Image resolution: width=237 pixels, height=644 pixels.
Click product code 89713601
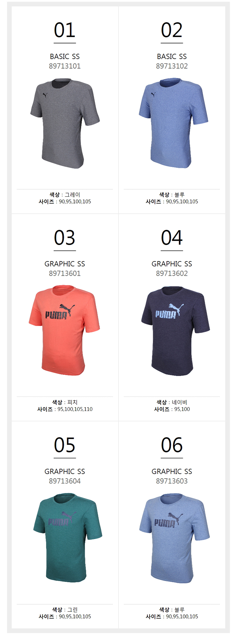coord(65,273)
